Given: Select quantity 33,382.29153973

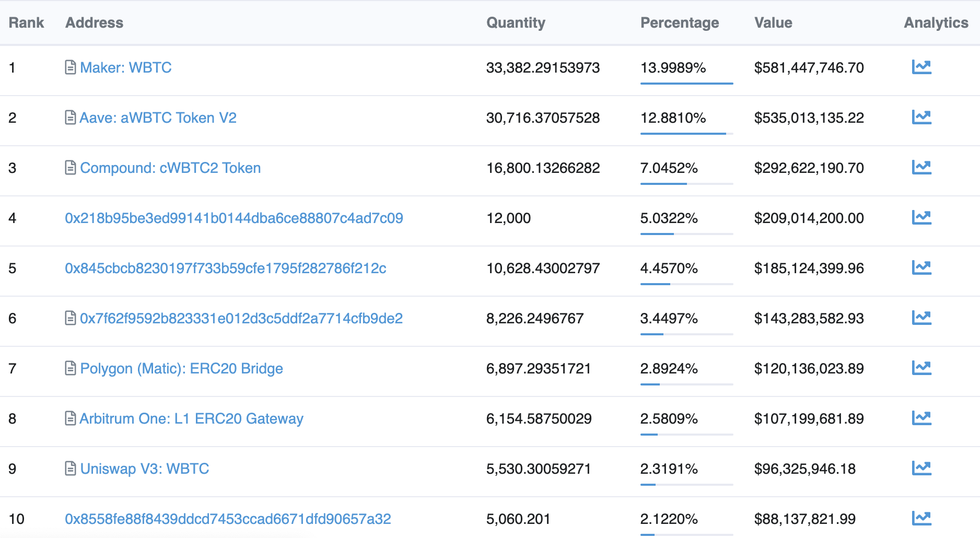Looking at the screenshot, I should 543,67.
